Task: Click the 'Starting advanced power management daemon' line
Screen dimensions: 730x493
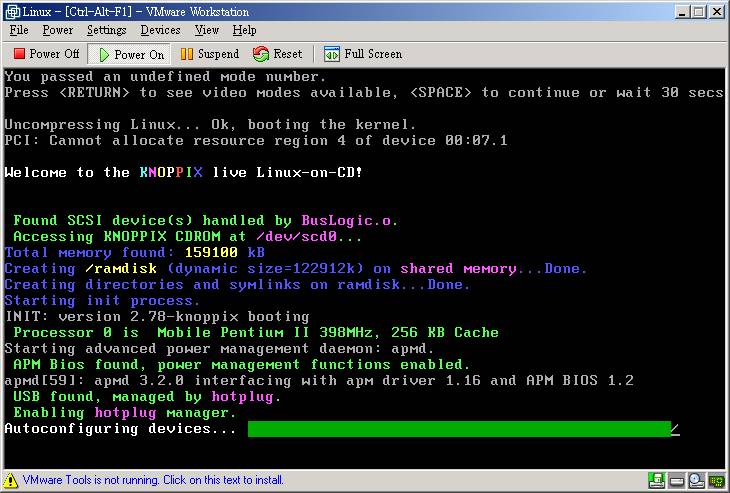Action: coord(219,349)
